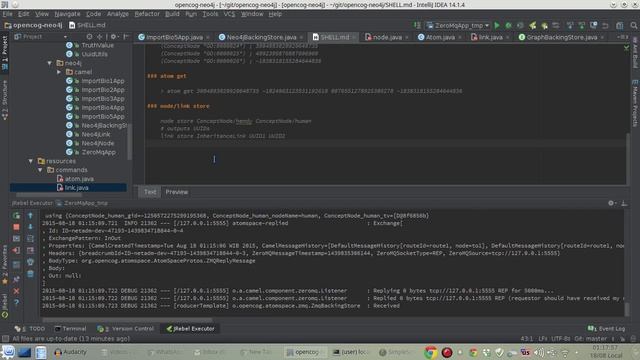This screenshot has height=360, width=640.
Task: Switch markdown editor to Preview tab
Action: (x=177, y=192)
